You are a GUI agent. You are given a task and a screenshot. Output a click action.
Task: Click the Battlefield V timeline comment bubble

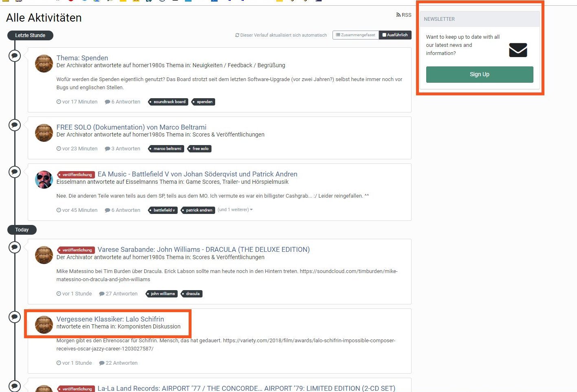tap(15, 172)
